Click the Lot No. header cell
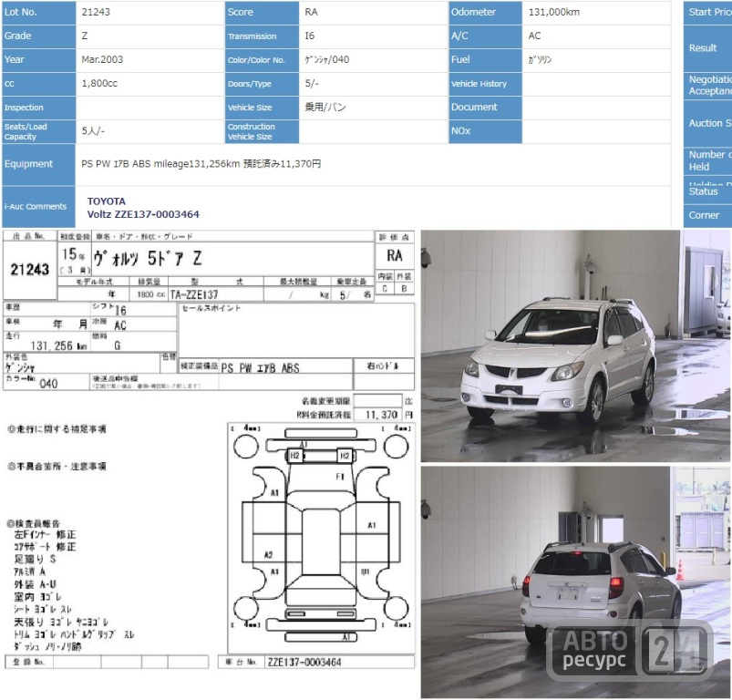Image resolution: width=732 pixels, height=700 pixels. (x=39, y=13)
